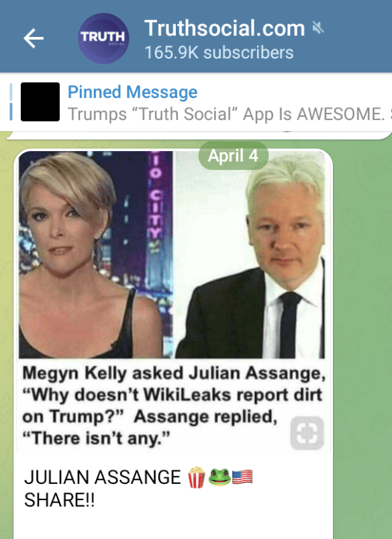View the 165.9K subscribers info

point(219,53)
